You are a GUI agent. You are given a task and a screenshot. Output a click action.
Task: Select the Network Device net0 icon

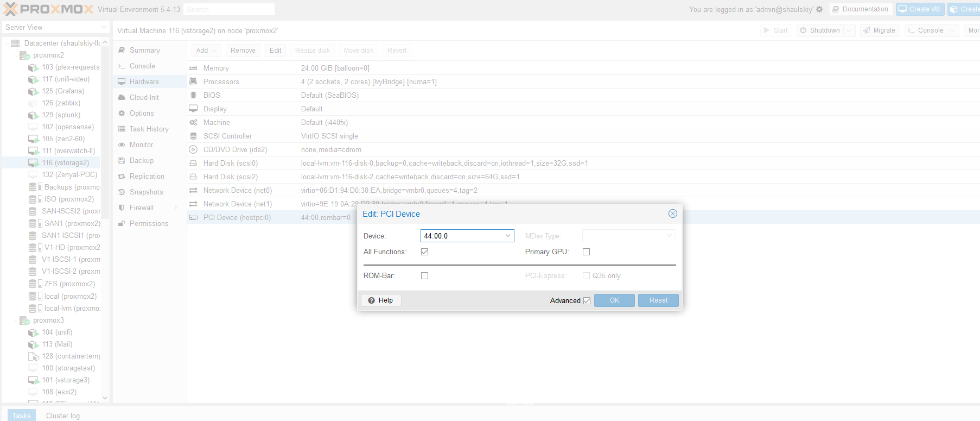pos(193,191)
